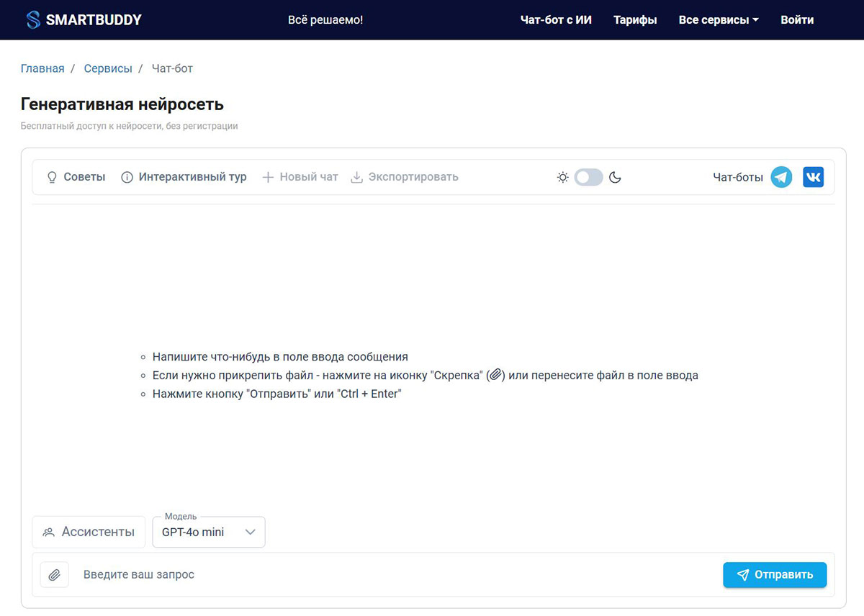Expand the Все сервисы menu

[x=718, y=19]
